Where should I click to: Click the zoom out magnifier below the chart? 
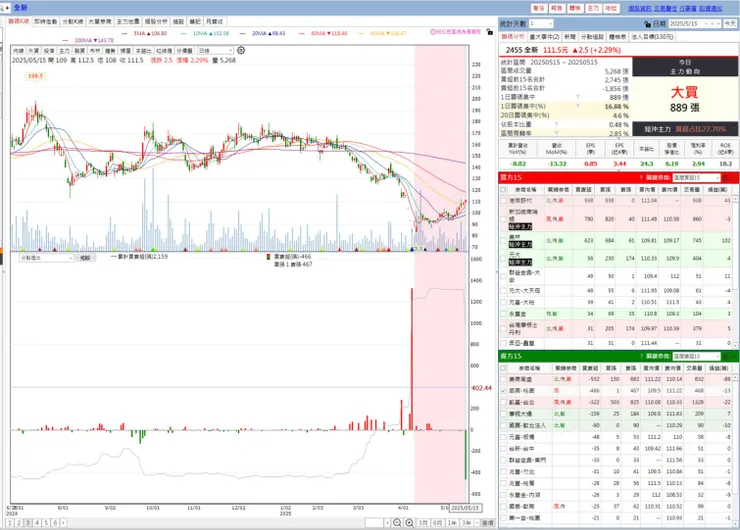[x=397, y=522]
